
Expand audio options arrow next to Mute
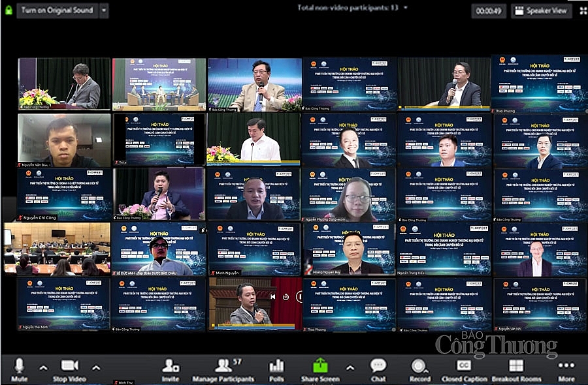pyautogui.click(x=43, y=367)
